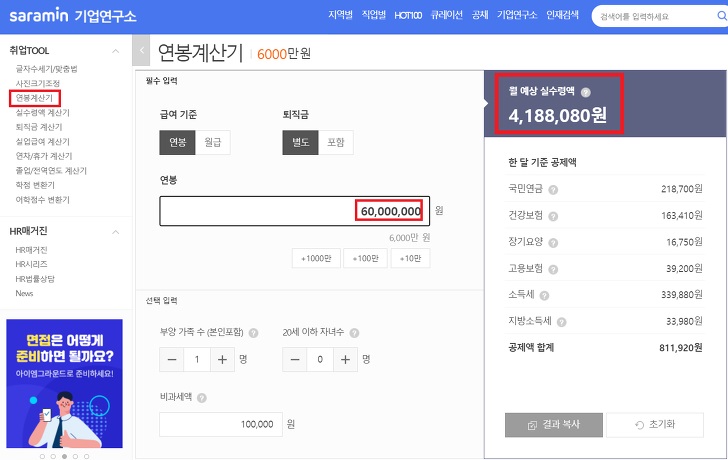
Task: Open the 면접 준비 banner ad
Action: point(65,383)
